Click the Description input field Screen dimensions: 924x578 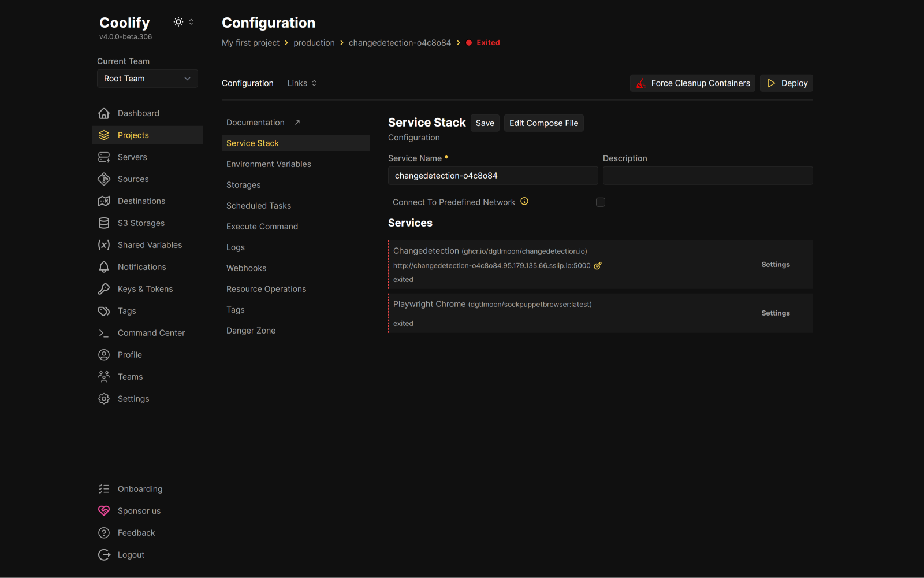707,176
